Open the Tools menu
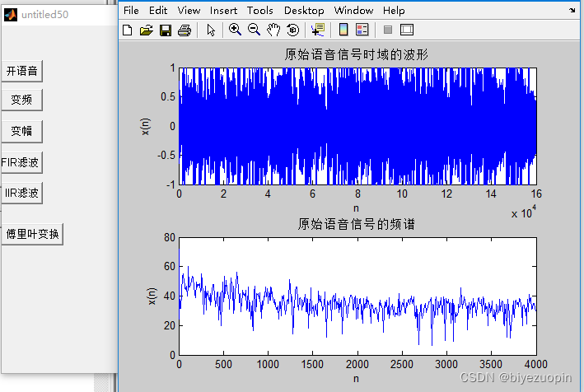584x392 pixels. tap(260, 11)
